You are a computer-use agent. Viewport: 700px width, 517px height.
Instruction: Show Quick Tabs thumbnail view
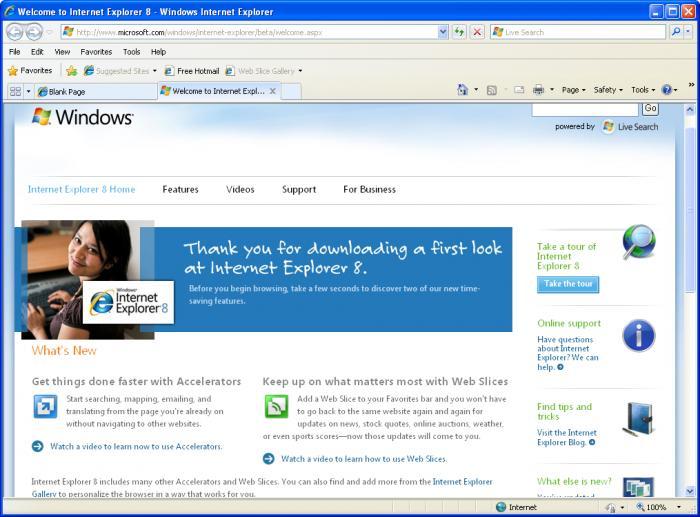(x=15, y=92)
